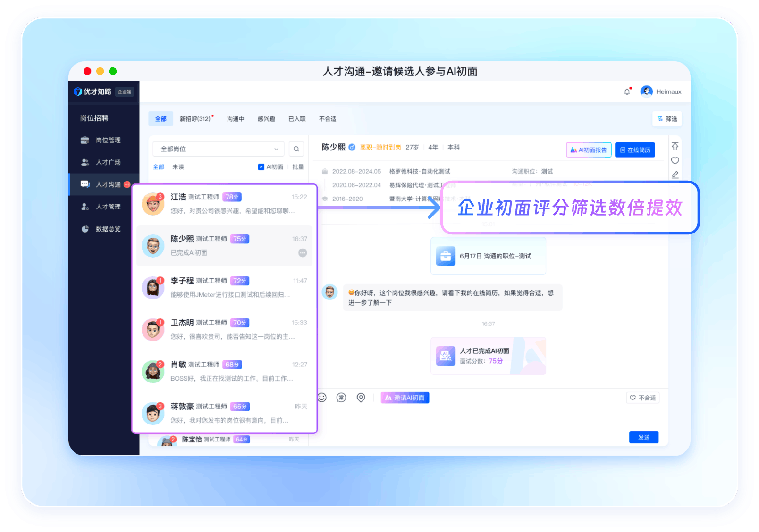Open chat with 肖敏
This screenshot has width=759, height=532.
(x=225, y=372)
